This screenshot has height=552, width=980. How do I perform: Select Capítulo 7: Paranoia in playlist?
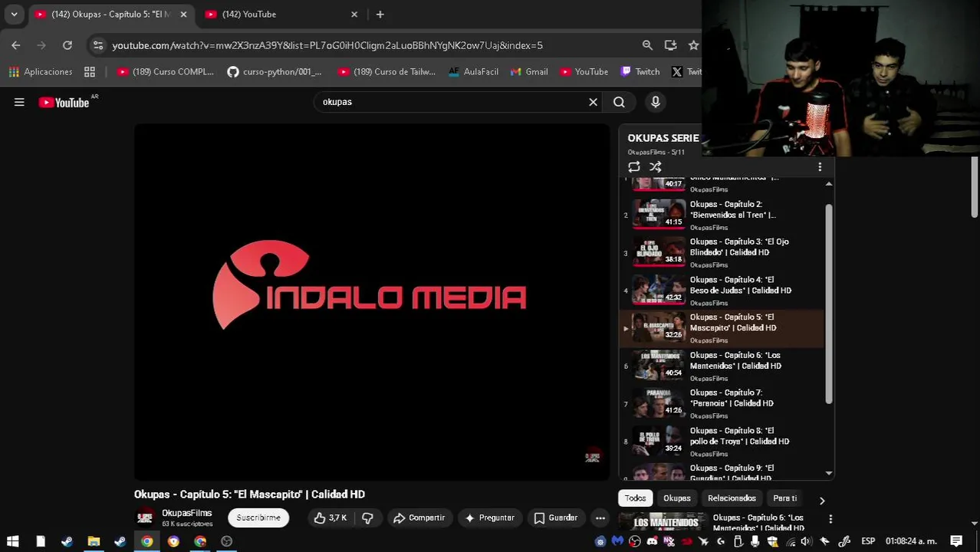721,404
